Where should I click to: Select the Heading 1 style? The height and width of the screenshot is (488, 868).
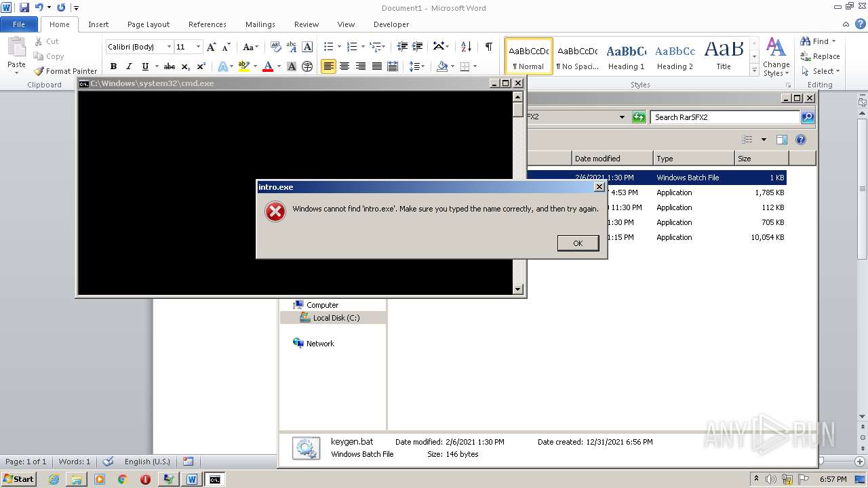626,56
